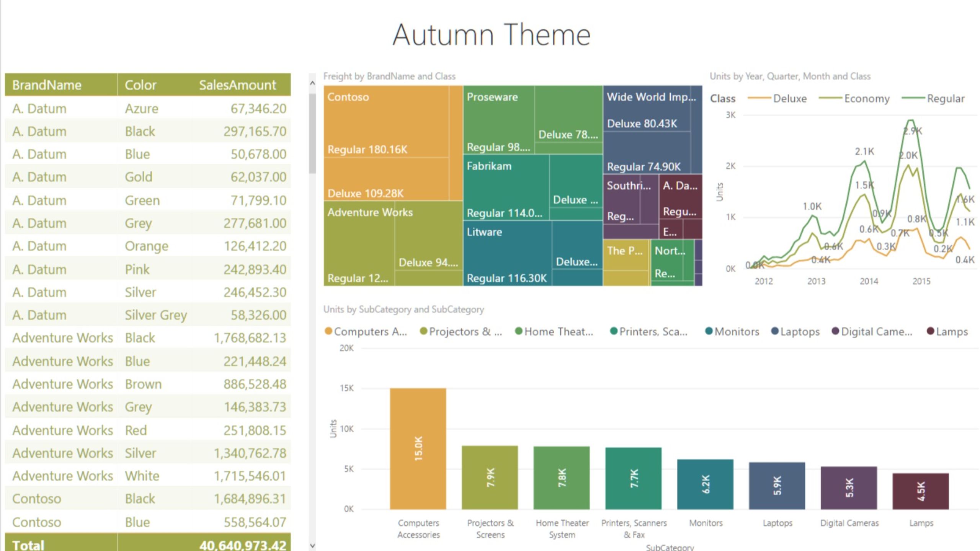Click the Laptops legend item
Viewport: 980px width, 551px height.
point(795,331)
